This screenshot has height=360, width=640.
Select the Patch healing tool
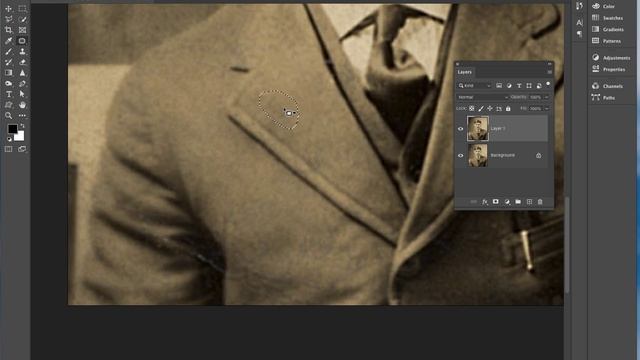pos(22,41)
